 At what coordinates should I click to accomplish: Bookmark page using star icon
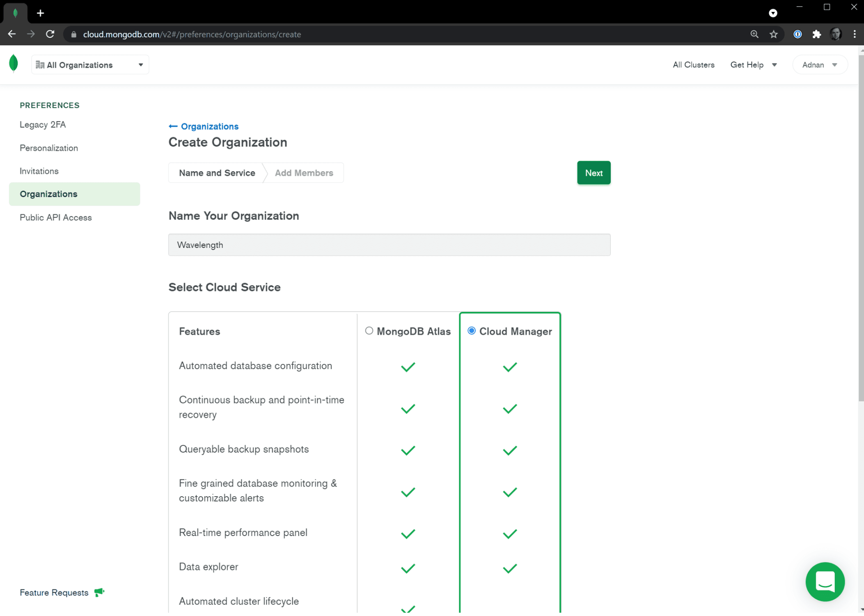774,34
